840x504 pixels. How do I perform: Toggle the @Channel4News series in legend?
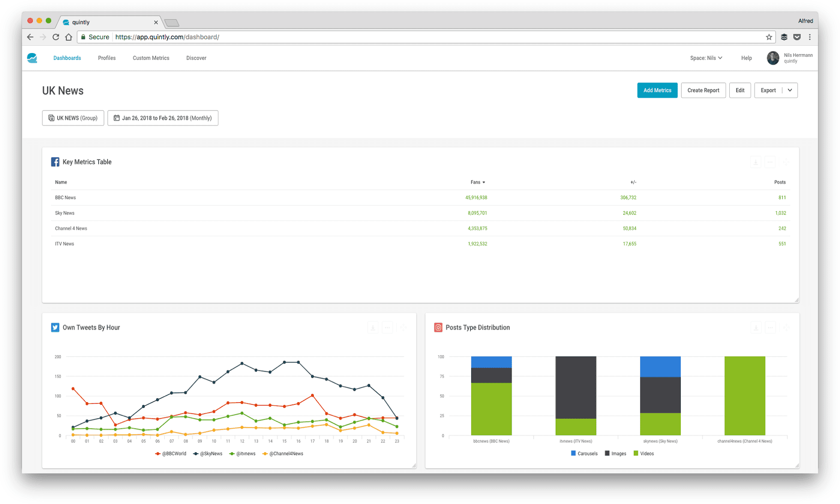(282, 454)
